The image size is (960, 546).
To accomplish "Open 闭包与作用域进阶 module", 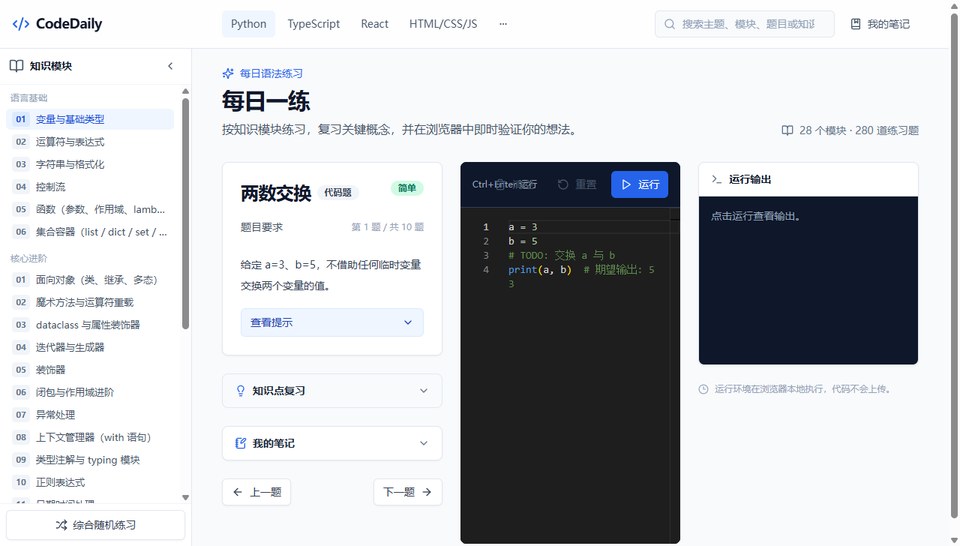I will tap(90, 392).
